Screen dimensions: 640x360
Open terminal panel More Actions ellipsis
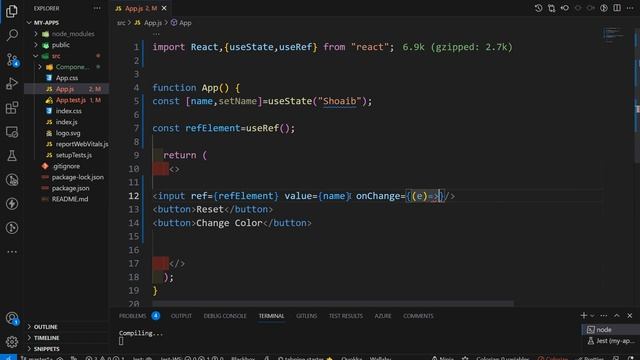pyautogui.click(x=604, y=316)
